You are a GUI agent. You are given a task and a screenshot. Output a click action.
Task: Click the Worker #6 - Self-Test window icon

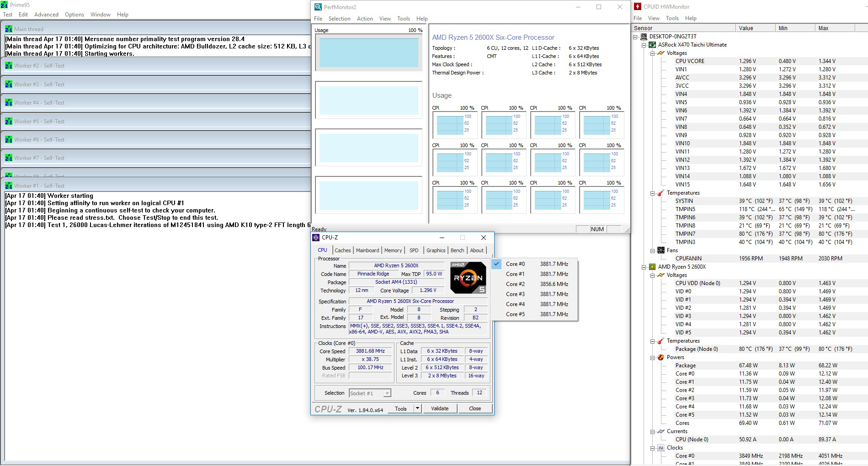coord(9,139)
